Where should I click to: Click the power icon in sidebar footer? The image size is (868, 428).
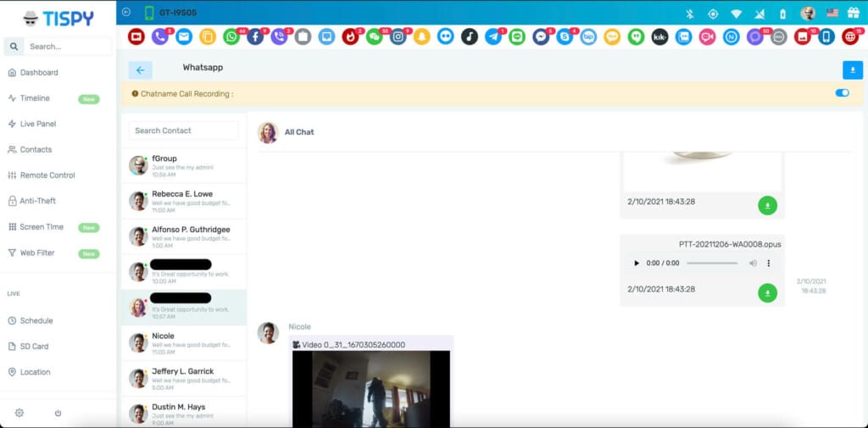coord(58,413)
